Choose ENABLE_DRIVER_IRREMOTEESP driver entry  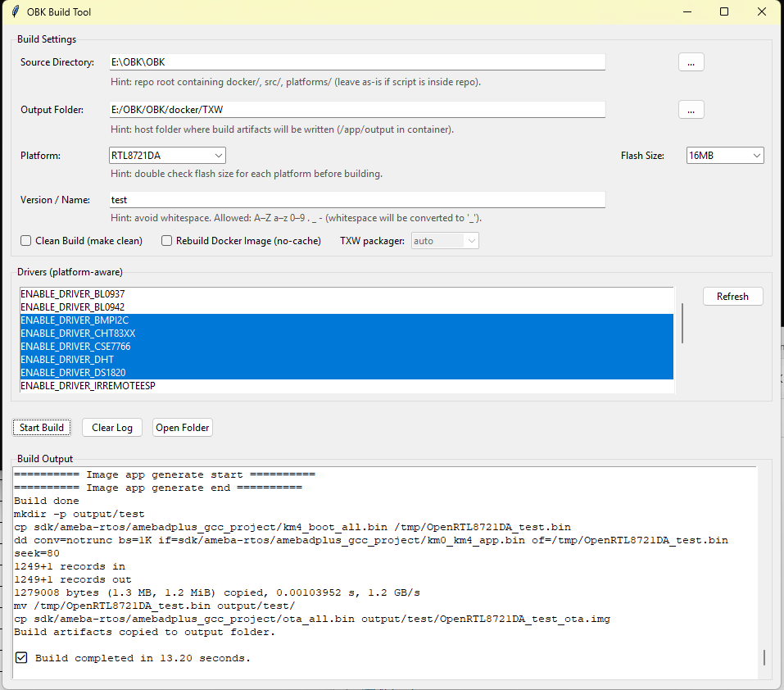click(x=88, y=385)
